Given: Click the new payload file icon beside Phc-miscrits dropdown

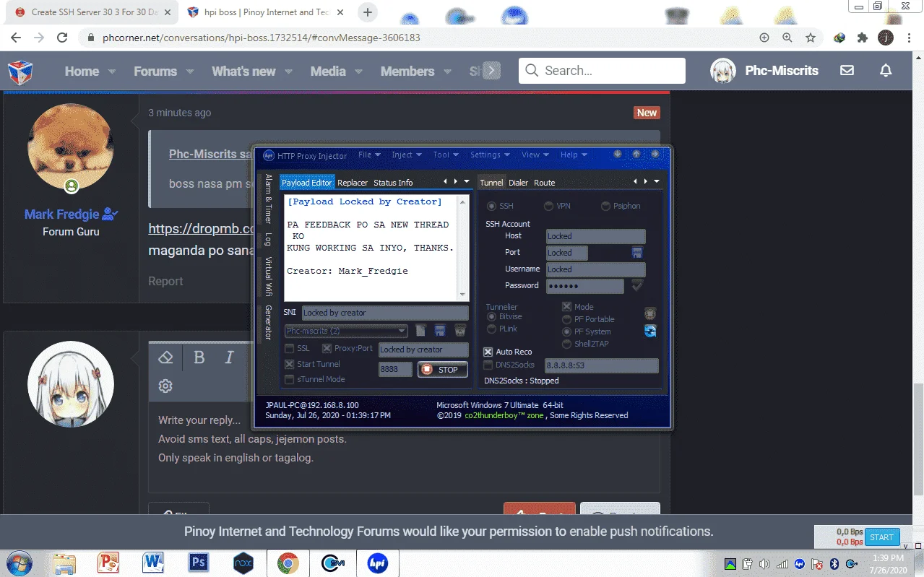Looking at the screenshot, I should coord(422,331).
